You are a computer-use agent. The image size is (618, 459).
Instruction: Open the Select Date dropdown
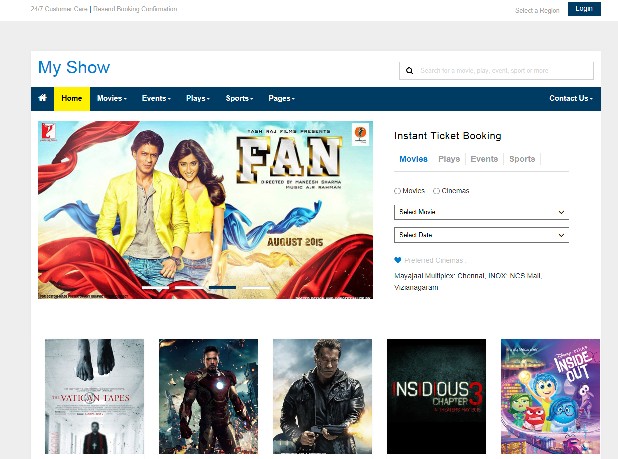point(481,235)
